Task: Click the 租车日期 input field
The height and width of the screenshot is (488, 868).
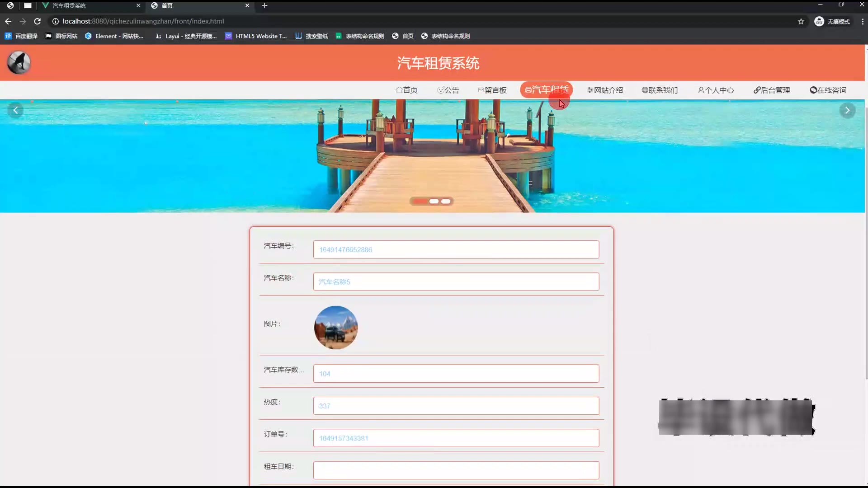Action: coord(456,470)
